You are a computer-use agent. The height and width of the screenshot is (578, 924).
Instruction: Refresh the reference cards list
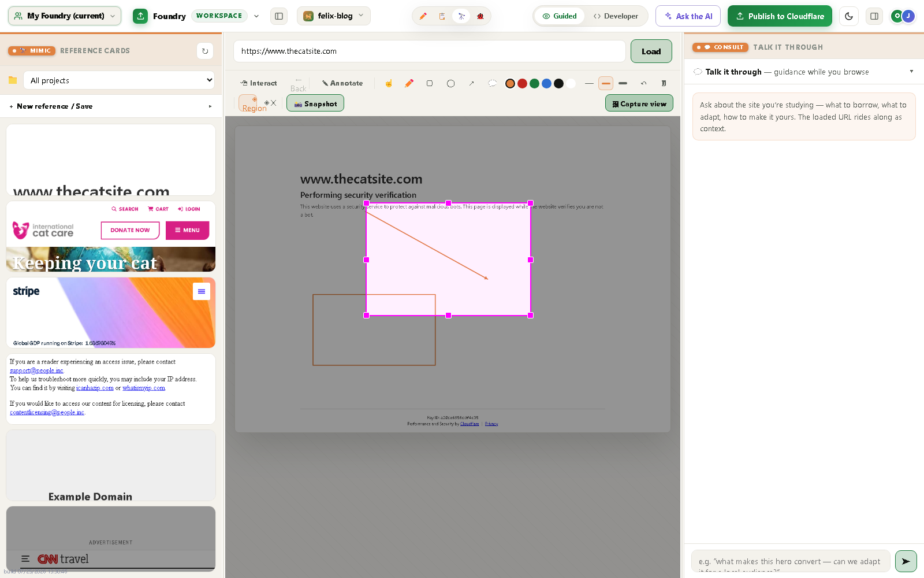205,51
